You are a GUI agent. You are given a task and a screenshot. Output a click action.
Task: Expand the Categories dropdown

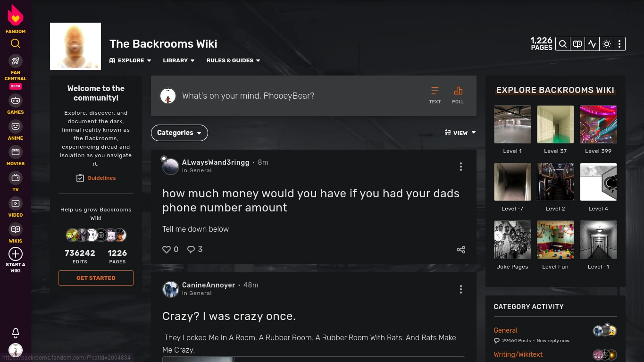(179, 133)
